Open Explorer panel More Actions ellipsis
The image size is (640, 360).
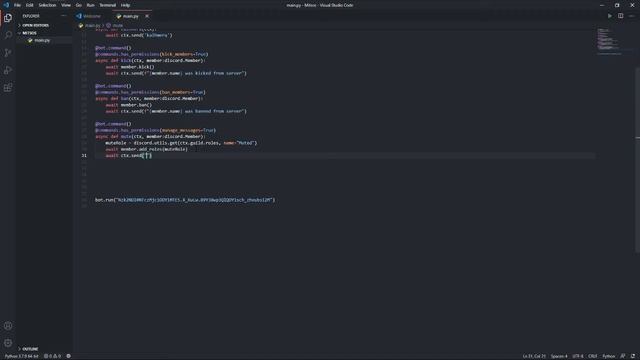point(63,16)
